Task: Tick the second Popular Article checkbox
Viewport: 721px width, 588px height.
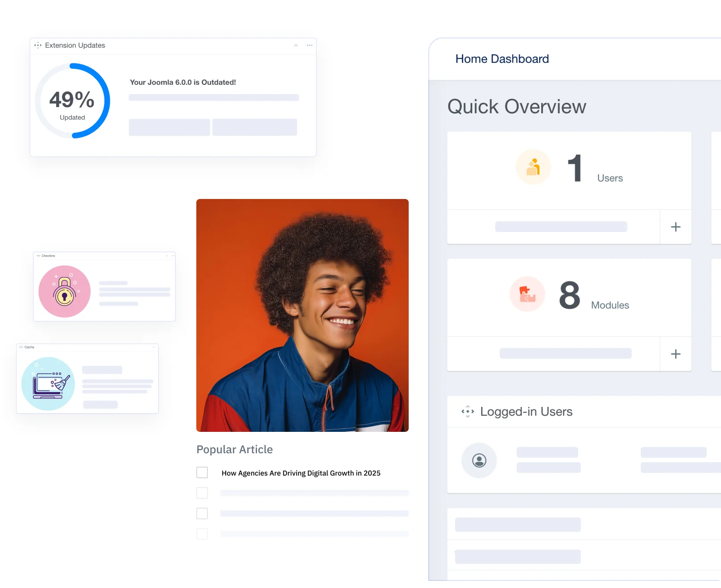Action: click(202, 493)
